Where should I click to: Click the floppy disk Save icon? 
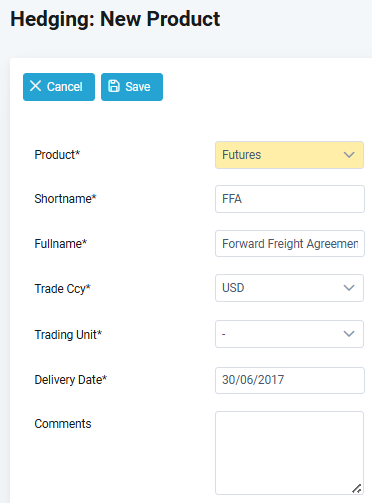(x=114, y=86)
